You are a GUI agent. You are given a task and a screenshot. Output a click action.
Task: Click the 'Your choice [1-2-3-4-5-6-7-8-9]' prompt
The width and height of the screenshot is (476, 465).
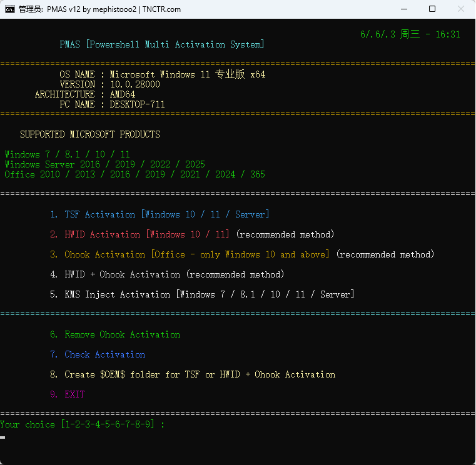coord(83,424)
